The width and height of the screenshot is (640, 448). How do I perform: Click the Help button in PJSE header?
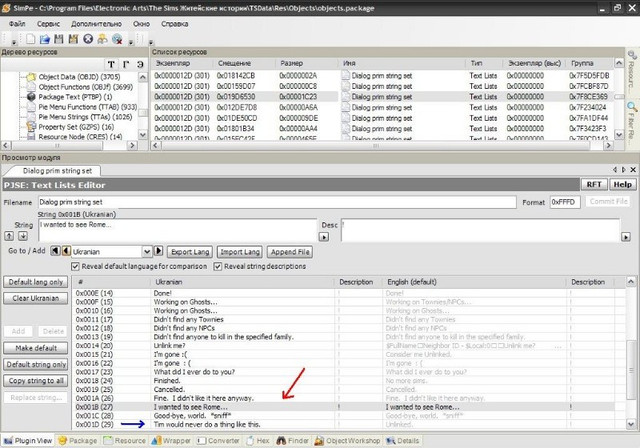(622, 184)
